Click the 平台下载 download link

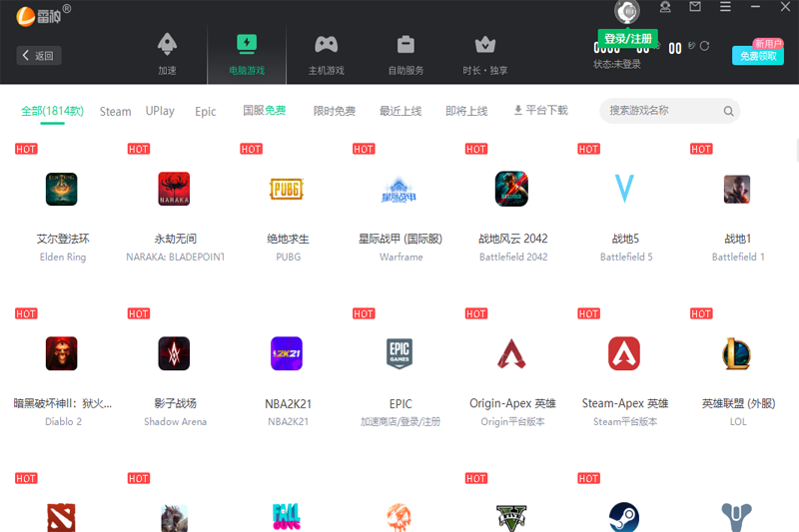540,110
